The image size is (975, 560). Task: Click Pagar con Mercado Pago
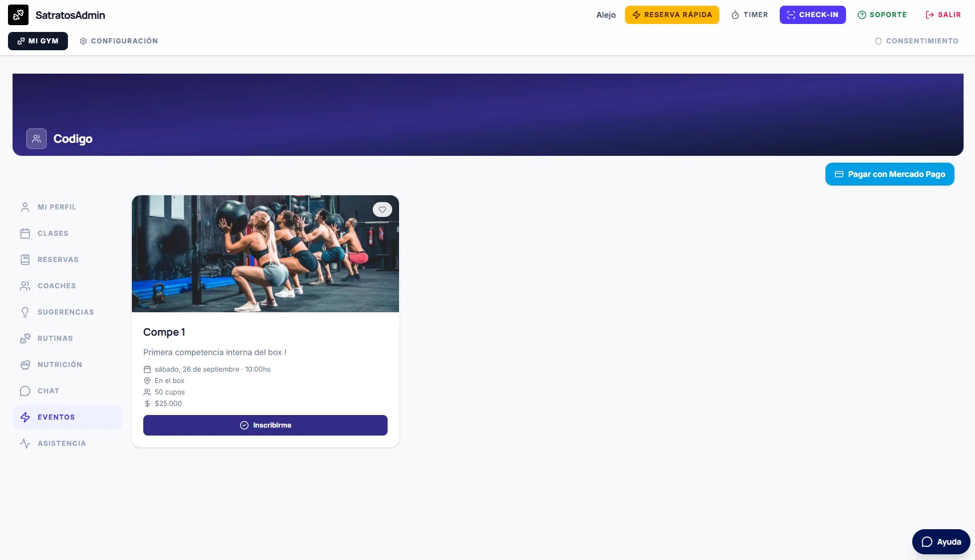pyautogui.click(x=890, y=174)
